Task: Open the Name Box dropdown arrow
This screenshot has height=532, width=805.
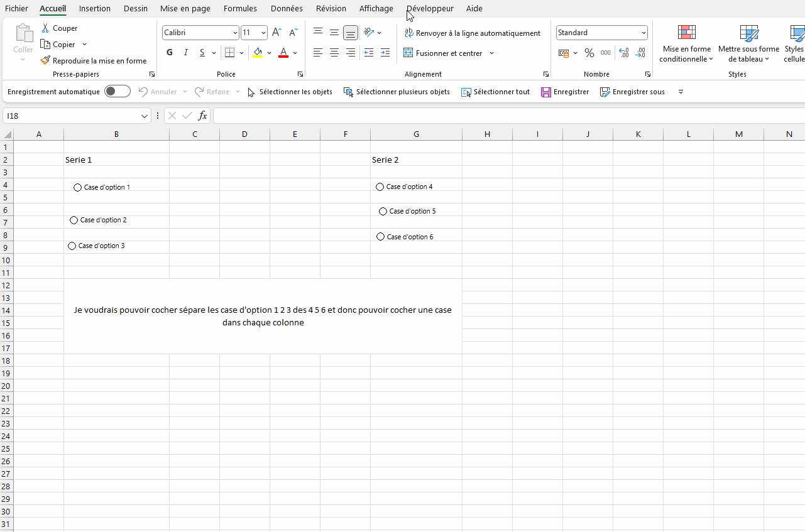Action: 145,116
